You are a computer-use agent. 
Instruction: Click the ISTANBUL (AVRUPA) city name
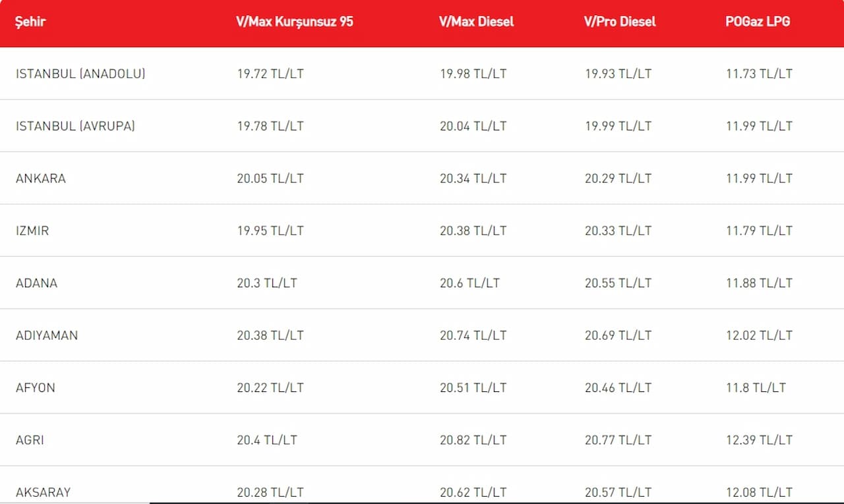[75, 126]
